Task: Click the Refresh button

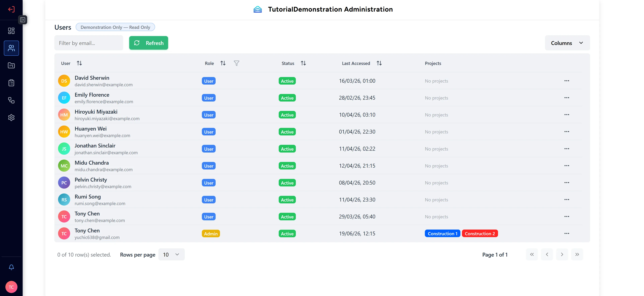Action: pyautogui.click(x=148, y=43)
